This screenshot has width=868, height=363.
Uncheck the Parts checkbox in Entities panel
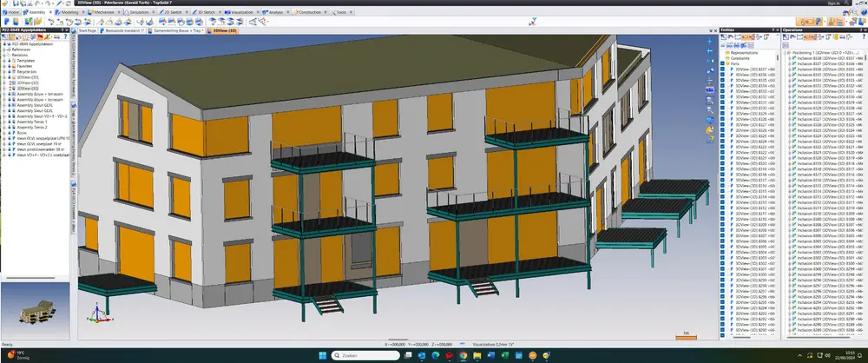click(x=722, y=63)
